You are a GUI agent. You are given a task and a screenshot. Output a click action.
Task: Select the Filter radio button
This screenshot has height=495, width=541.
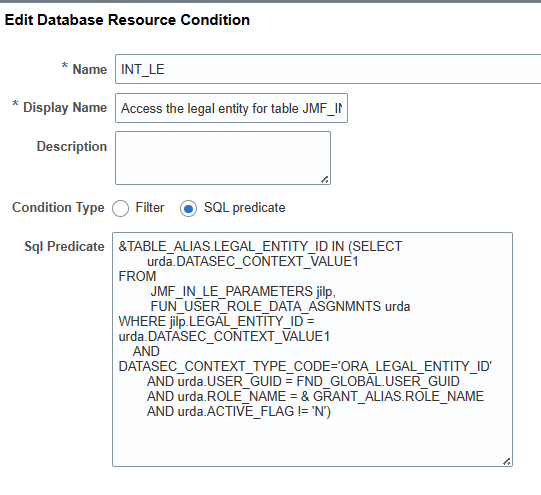pos(120,208)
